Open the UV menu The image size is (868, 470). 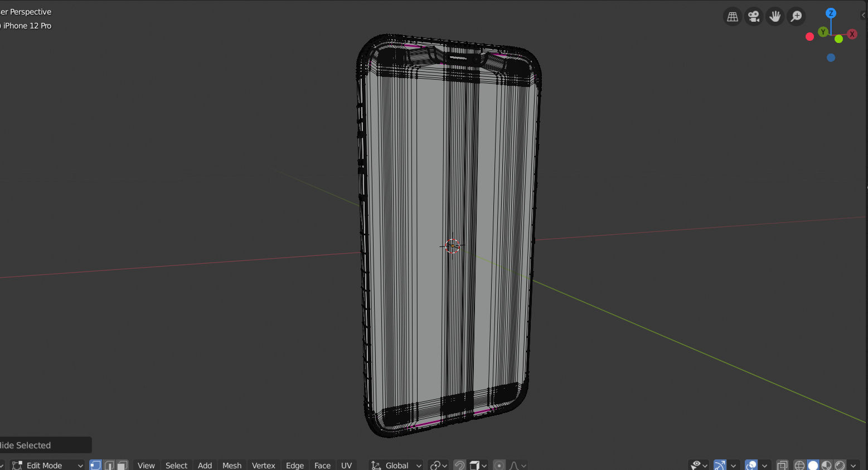pos(346,465)
